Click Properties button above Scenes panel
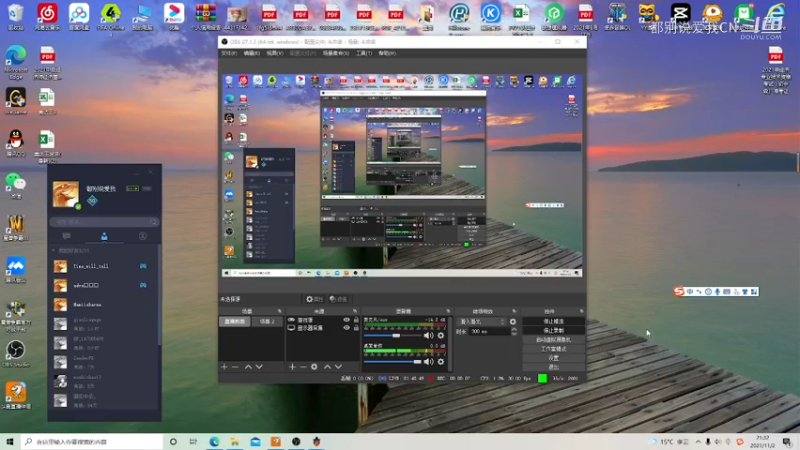The width and height of the screenshot is (800, 450). 314,299
